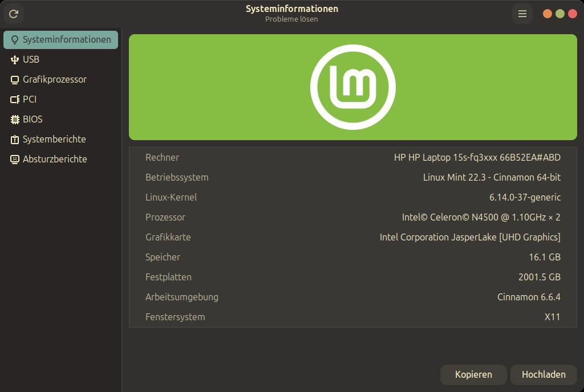This screenshot has height=392, width=584.
Task: Open Systemberichte in the sidebar
Action: (x=60, y=139)
